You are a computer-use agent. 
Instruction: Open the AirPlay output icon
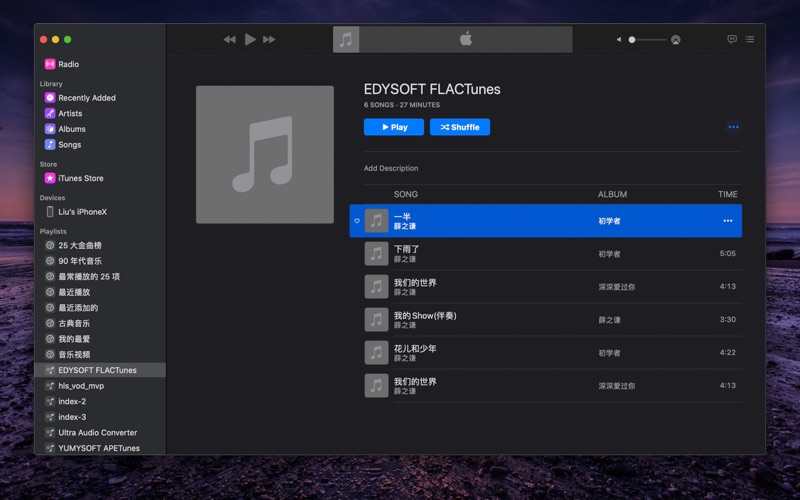pyautogui.click(x=676, y=40)
